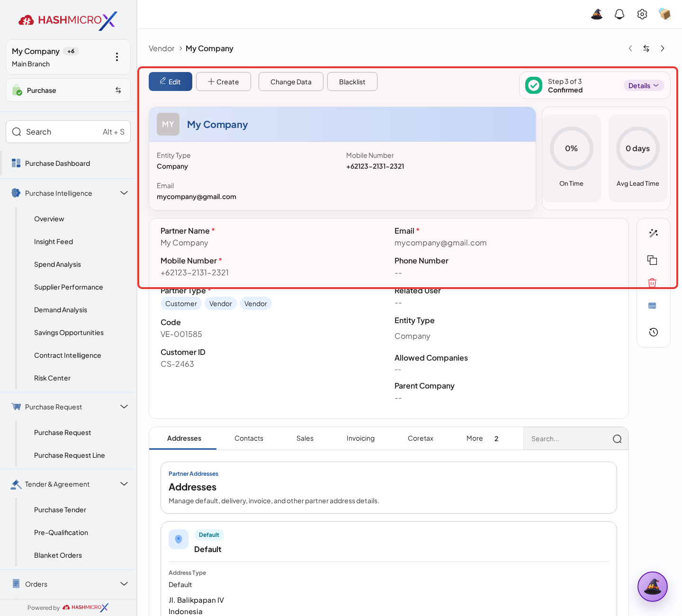Go to next record arrow
Image resolution: width=682 pixels, height=616 pixels.
click(x=663, y=48)
